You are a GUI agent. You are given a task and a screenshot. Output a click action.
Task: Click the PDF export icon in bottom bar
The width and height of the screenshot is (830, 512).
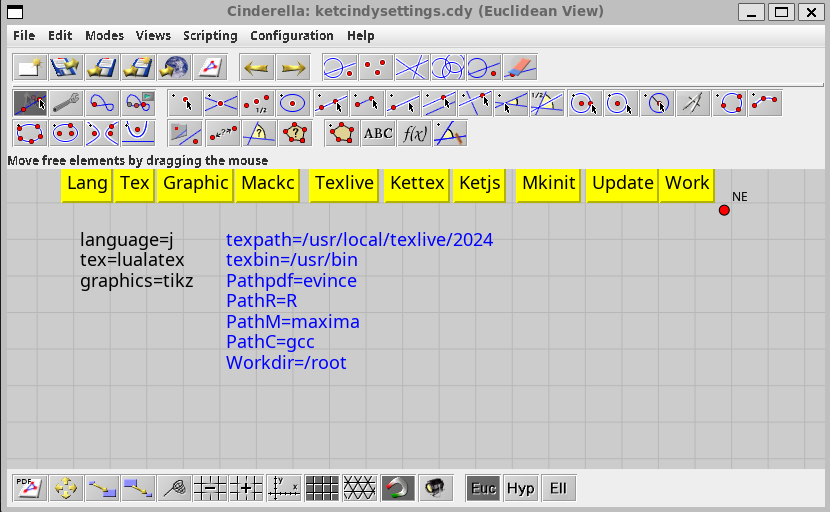pos(30,488)
